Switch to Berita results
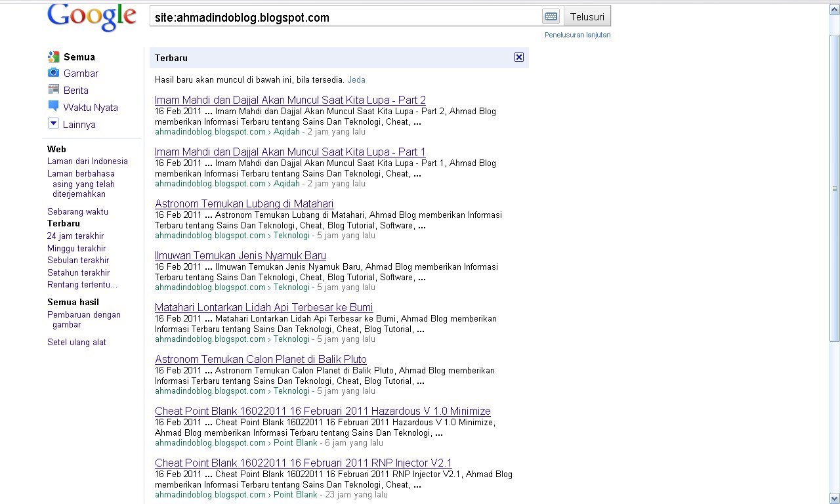This screenshot has width=840, height=504. click(76, 91)
